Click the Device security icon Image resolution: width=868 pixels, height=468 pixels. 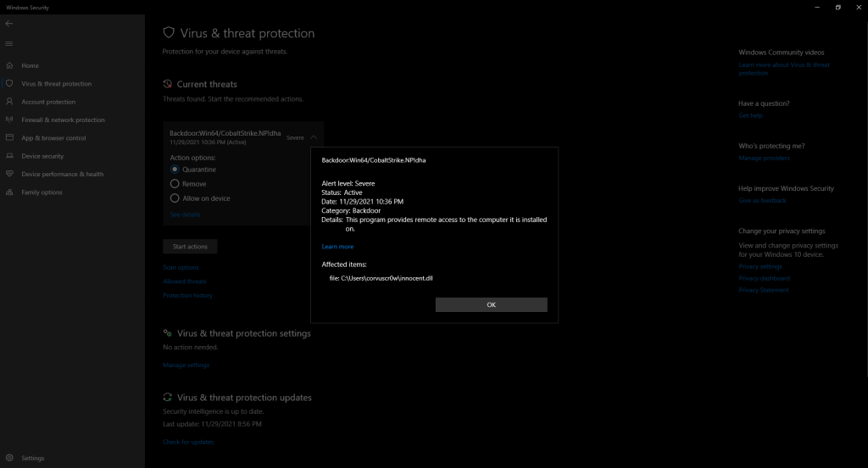9,156
